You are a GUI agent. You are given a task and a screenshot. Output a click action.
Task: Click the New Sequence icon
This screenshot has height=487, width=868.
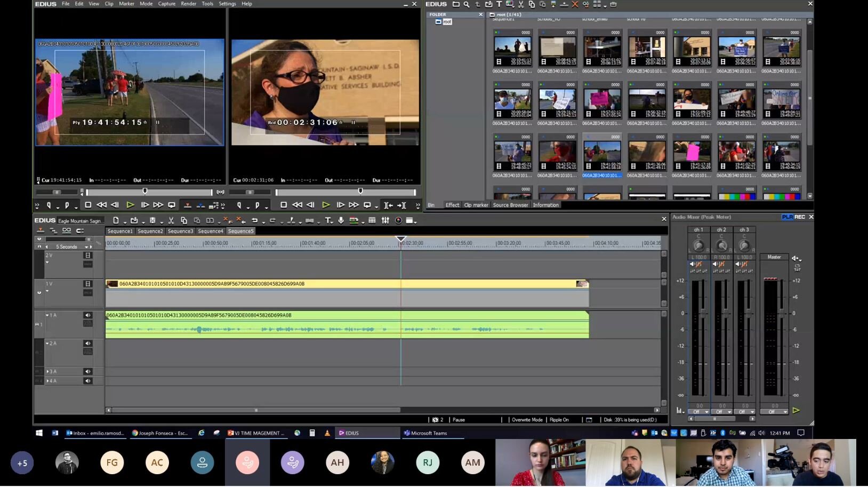click(116, 220)
